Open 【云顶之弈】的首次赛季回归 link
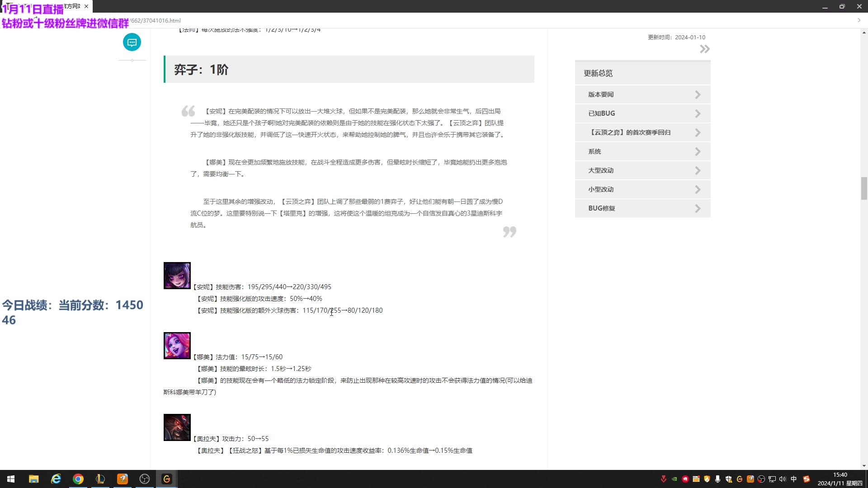This screenshot has width=868, height=488. pyautogui.click(x=629, y=132)
